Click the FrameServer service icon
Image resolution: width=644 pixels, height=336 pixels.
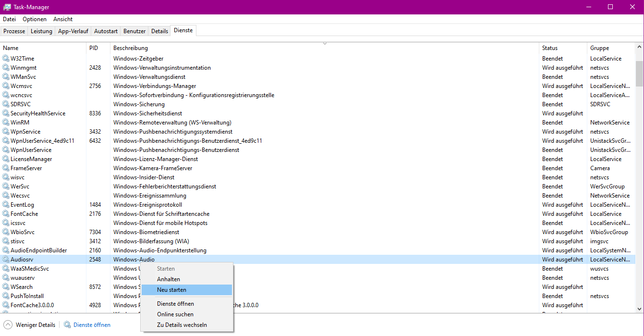click(x=6, y=168)
